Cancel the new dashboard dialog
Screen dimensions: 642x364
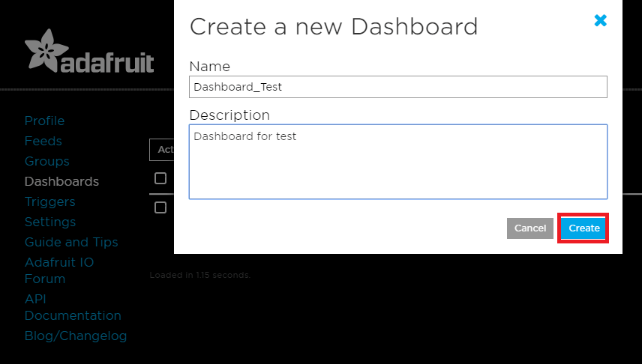tap(529, 228)
